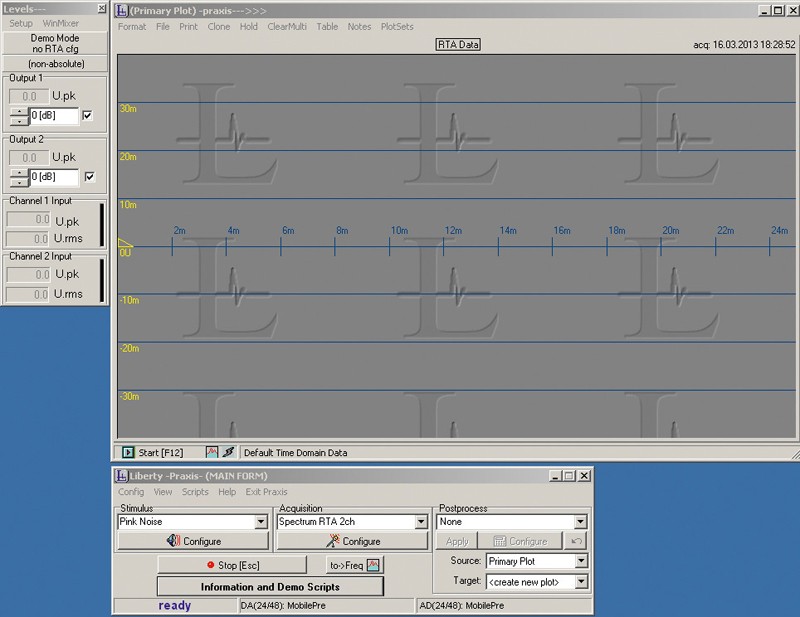The image size is (800, 617).
Task: Open the Config menu in Main Form
Action: [131, 492]
